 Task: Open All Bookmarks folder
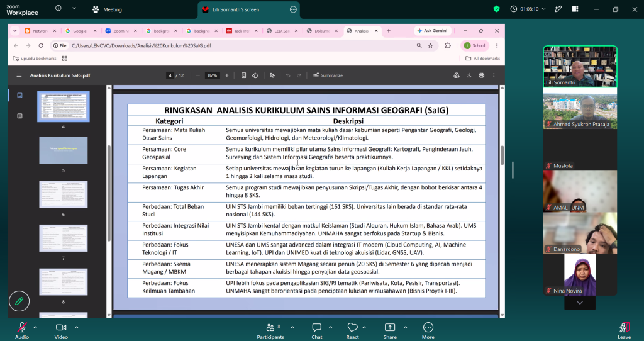pos(482,59)
